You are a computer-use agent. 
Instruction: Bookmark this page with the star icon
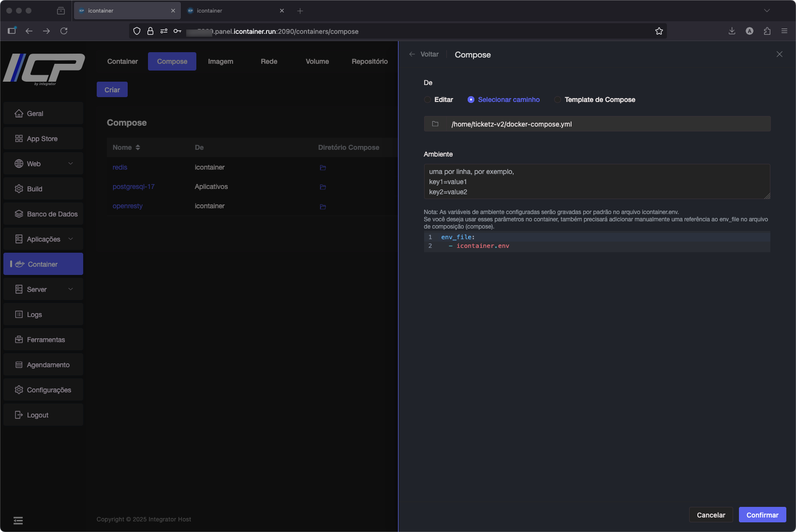point(659,31)
